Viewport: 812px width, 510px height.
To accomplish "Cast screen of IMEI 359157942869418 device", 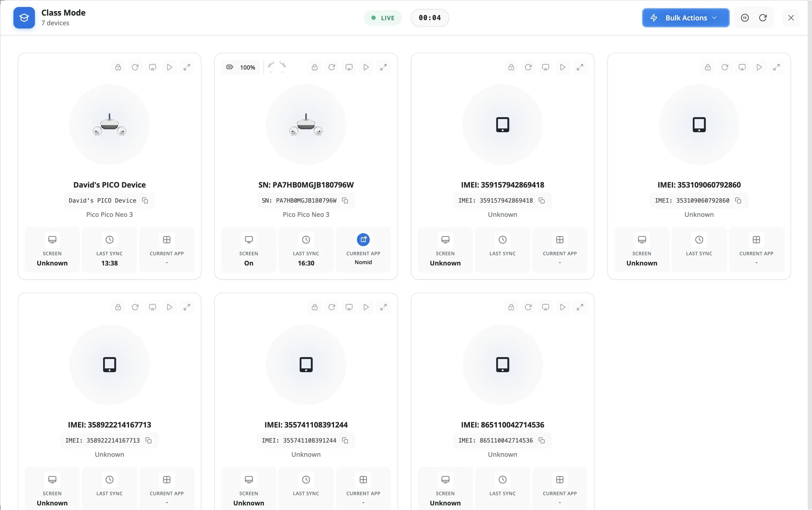I will coord(545,67).
